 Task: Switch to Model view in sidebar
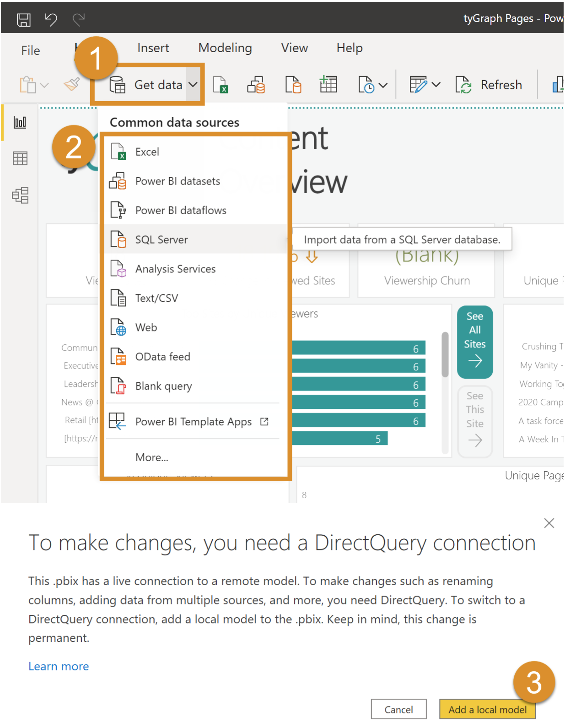point(20,195)
